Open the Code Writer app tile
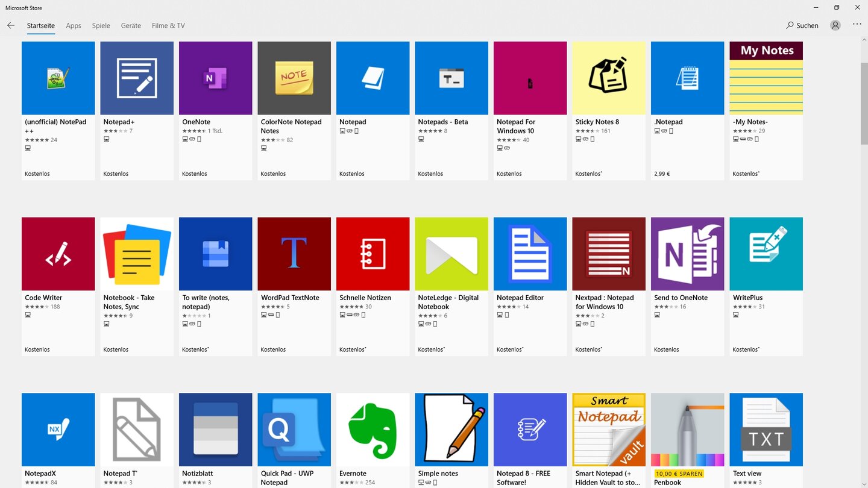Screen dimensions: 868x488 58,254
